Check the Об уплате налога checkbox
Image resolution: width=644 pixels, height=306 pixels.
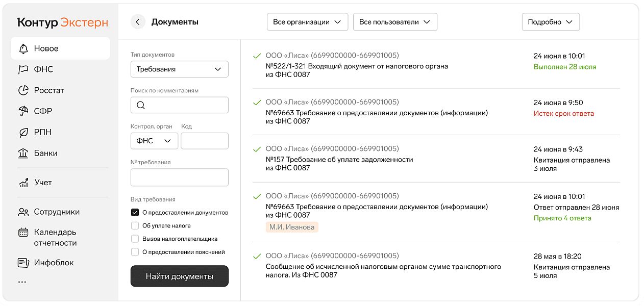click(x=135, y=225)
